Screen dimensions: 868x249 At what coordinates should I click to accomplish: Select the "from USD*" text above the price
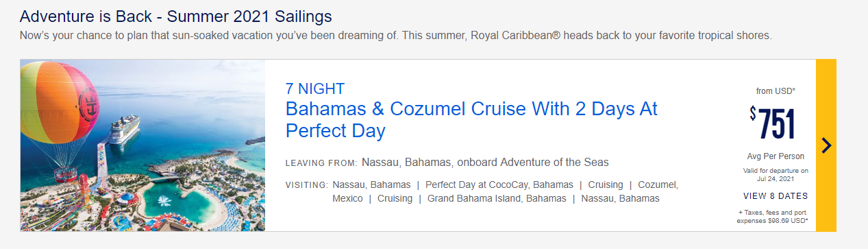(776, 91)
